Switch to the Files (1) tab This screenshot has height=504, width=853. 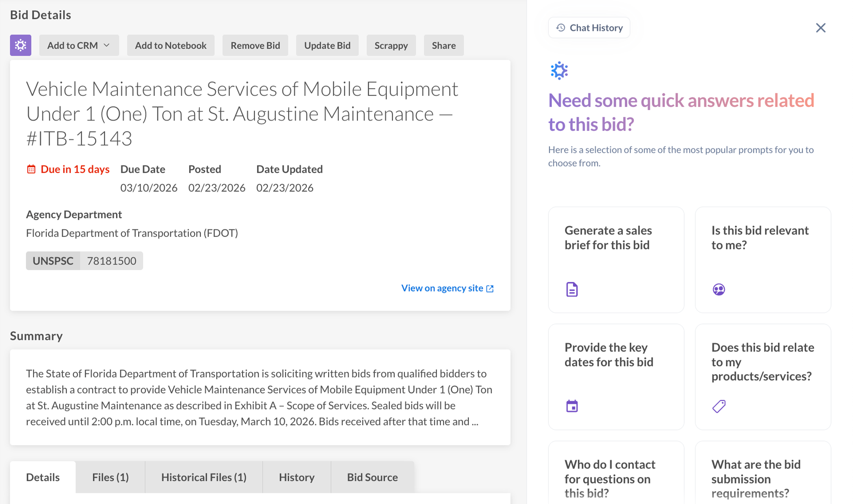[x=110, y=477]
